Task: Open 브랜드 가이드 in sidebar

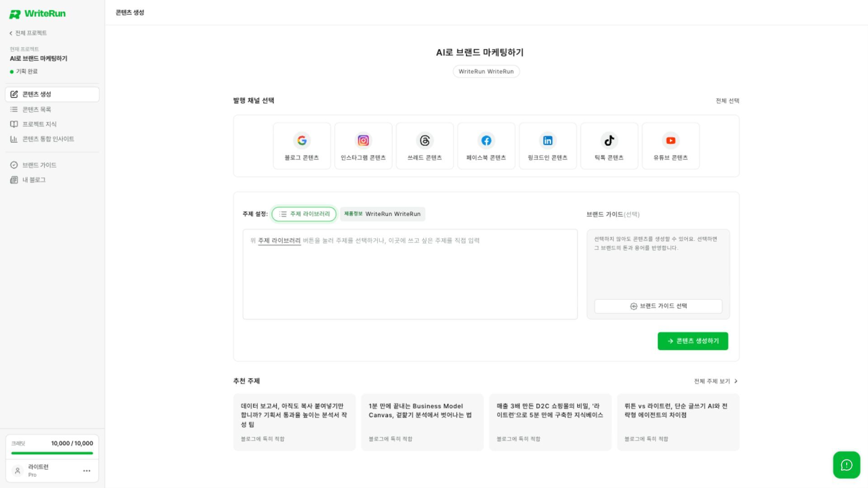Action: [x=52, y=165]
